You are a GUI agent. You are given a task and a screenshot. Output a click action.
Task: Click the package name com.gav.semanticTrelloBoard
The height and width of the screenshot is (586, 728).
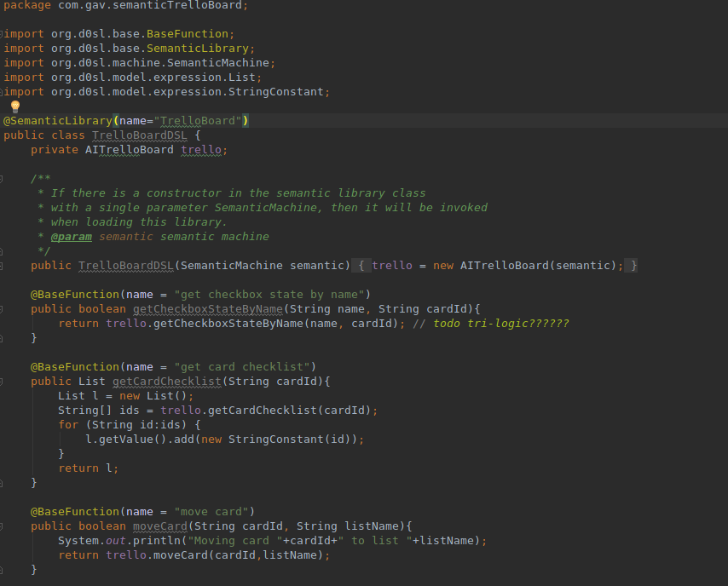click(x=150, y=6)
